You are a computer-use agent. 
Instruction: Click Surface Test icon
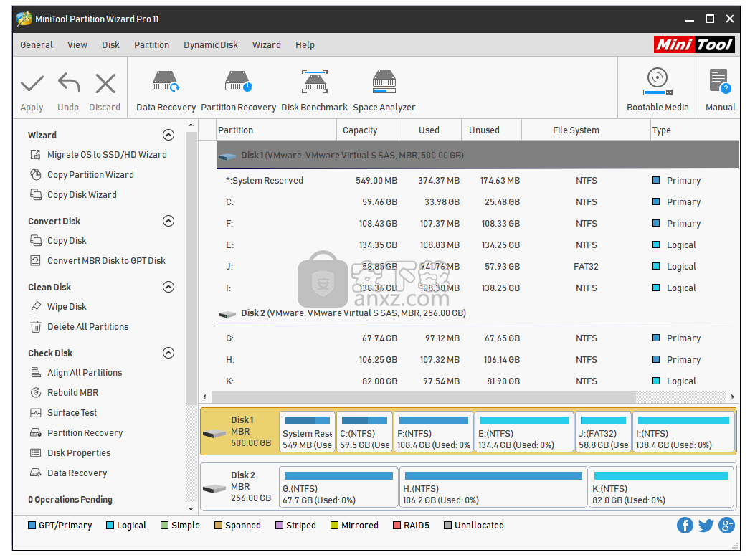(x=35, y=413)
